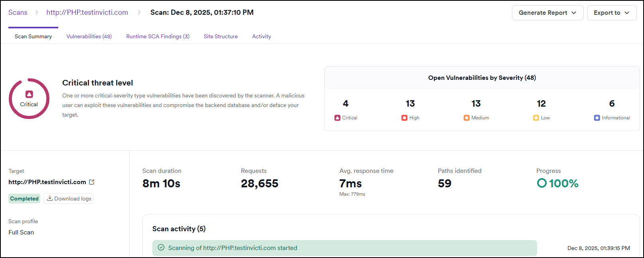
Task: Click the Medium severity orange icon
Action: (x=467, y=118)
